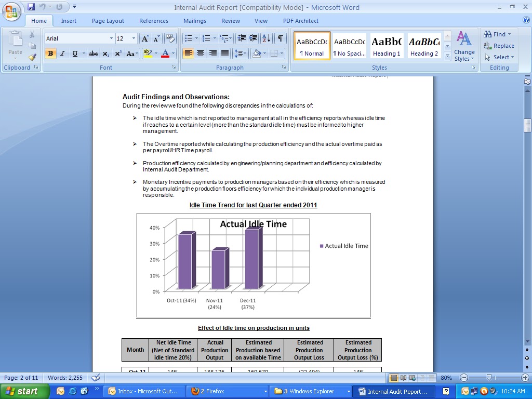Toggle Underline formatting

point(75,54)
